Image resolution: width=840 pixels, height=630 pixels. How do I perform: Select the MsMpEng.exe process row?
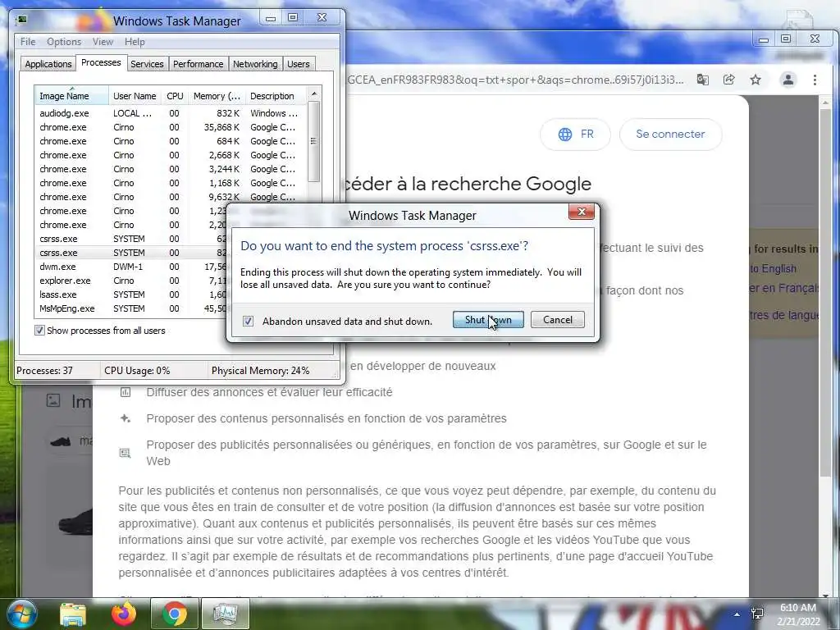131,308
